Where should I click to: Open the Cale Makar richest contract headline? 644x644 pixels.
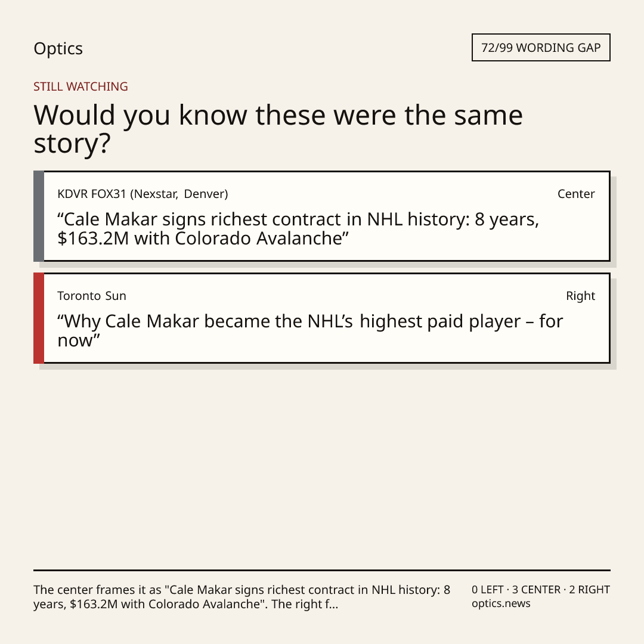pyautogui.click(x=298, y=229)
